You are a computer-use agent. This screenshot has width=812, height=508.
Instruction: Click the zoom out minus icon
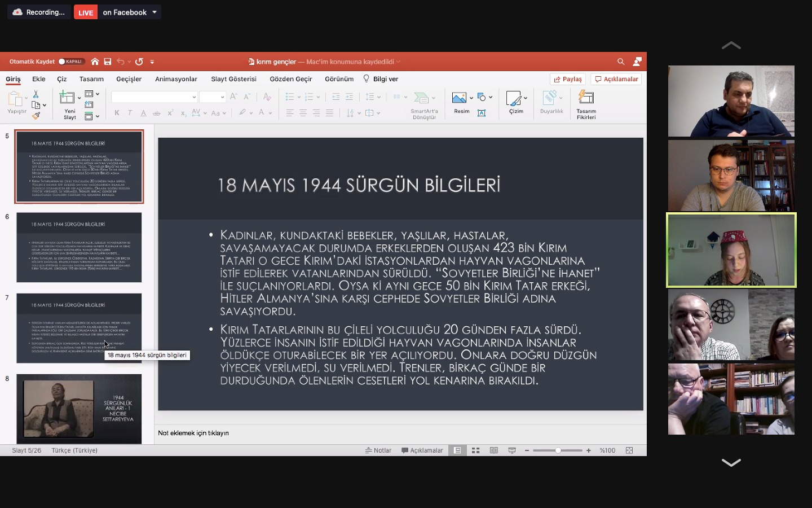click(x=527, y=450)
